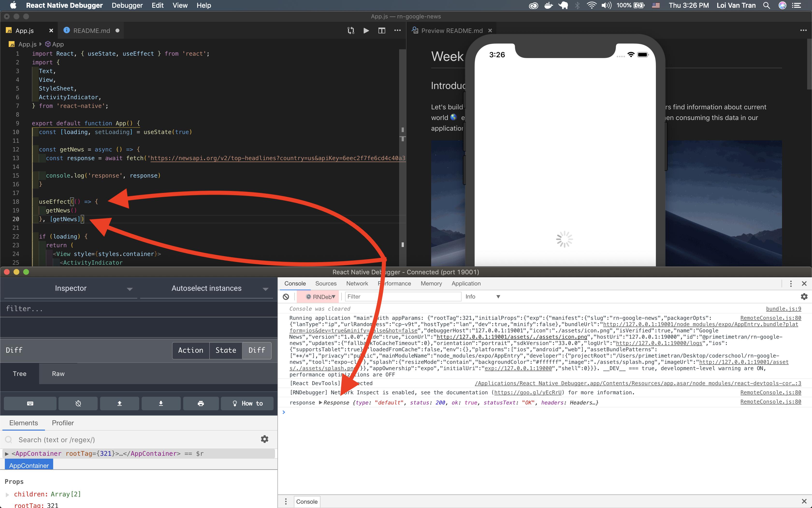The image size is (812, 508).
Task: Switch to the Sources devtools tab
Action: click(x=326, y=284)
